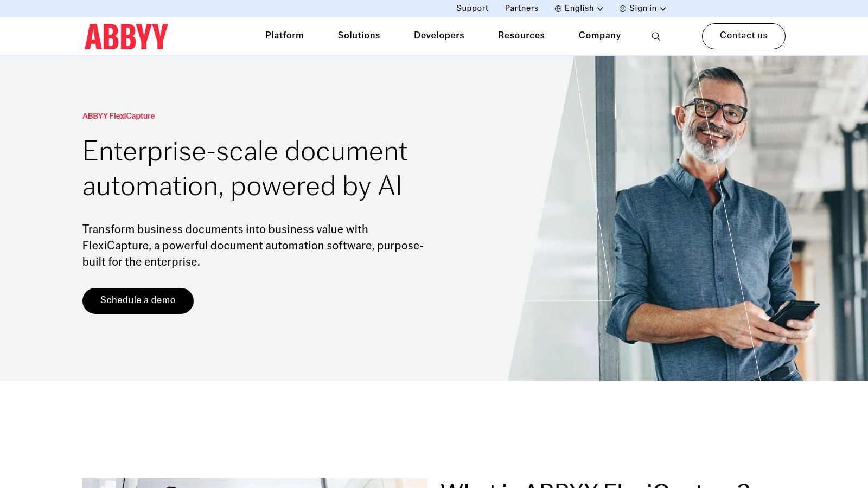Screen dimensions: 868x488
Task: Click Schedule a demo button
Action: [x=138, y=300]
